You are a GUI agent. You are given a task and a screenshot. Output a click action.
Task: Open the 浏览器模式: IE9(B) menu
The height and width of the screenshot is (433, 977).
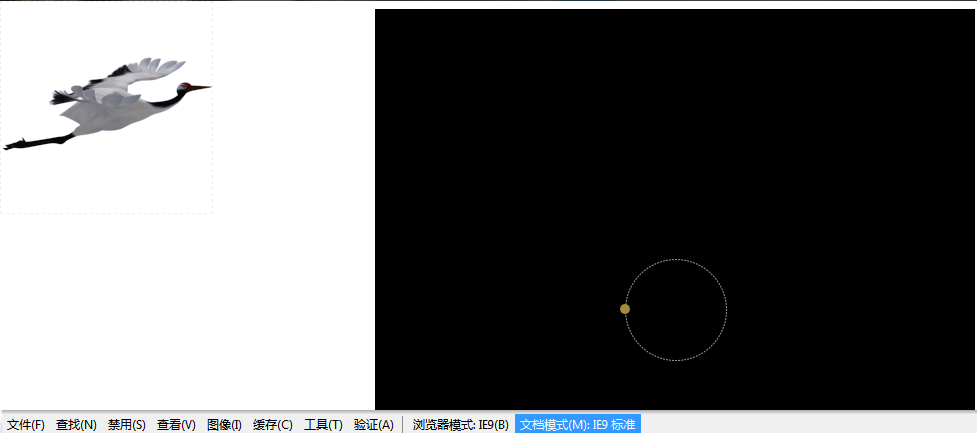pyautogui.click(x=460, y=425)
